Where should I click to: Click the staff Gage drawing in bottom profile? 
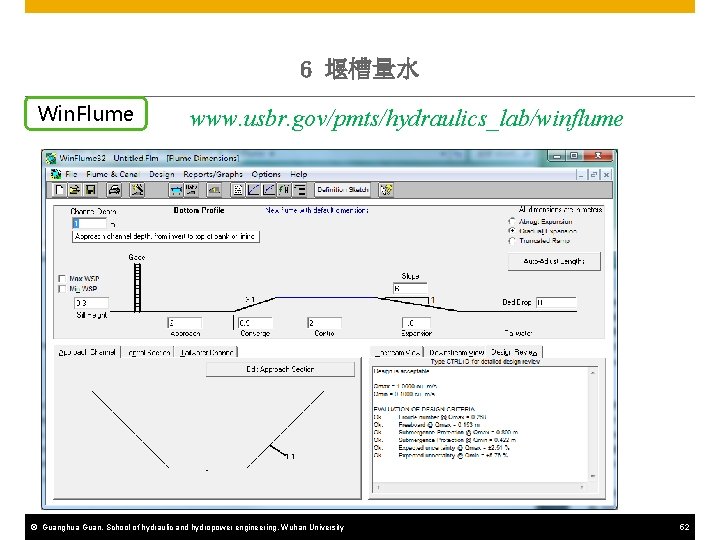pyautogui.click(x=137, y=287)
